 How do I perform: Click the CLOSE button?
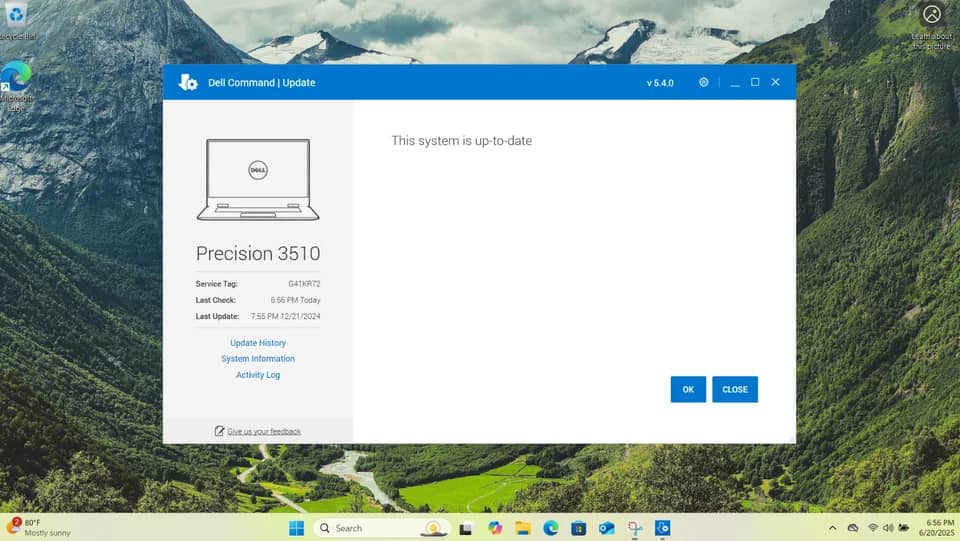(735, 389)
